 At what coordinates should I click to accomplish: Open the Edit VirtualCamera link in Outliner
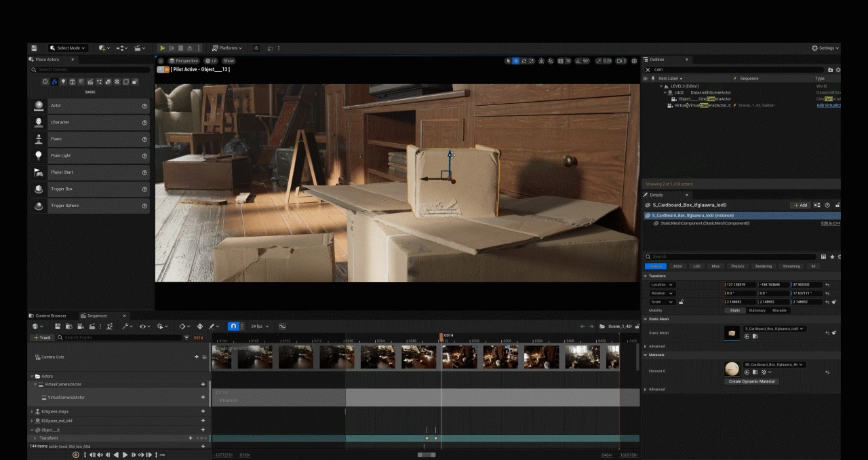pos(829,105)
